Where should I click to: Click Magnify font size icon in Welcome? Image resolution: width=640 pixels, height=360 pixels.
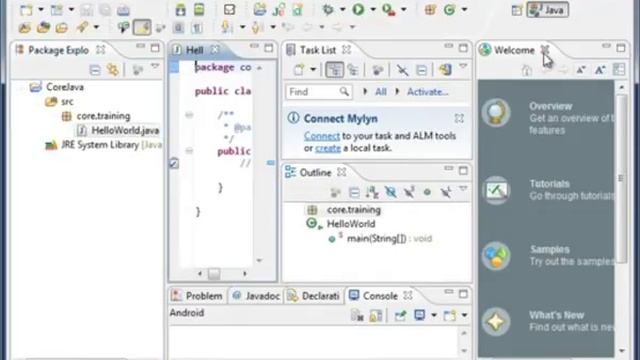point(600,70)
